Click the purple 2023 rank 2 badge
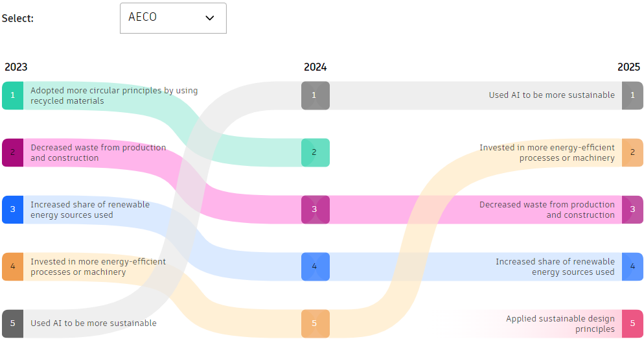The image size is (644, 339). pyautogui.click(x=12, y=152)
